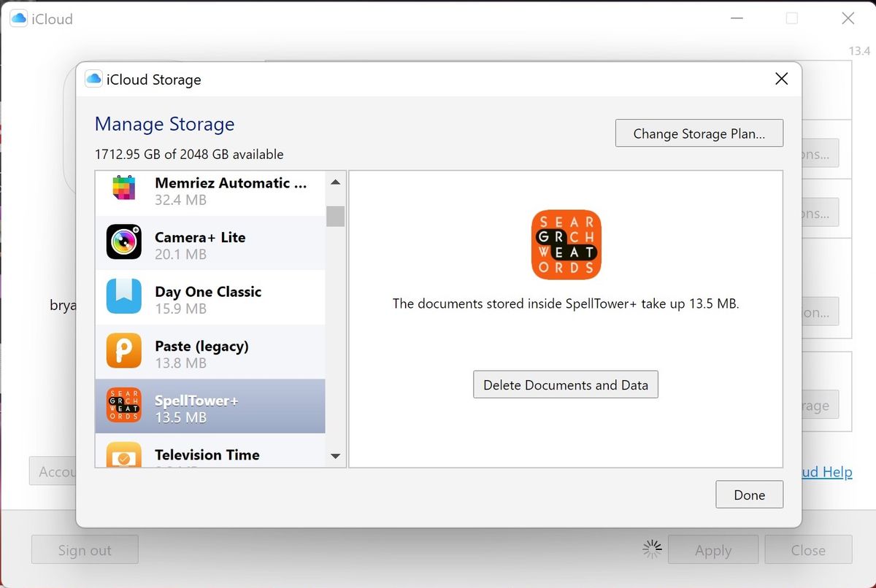The width and height of the screenshot is (876, 588).
Task: Click the scrollbar up arrow
Action: [335, 182]
